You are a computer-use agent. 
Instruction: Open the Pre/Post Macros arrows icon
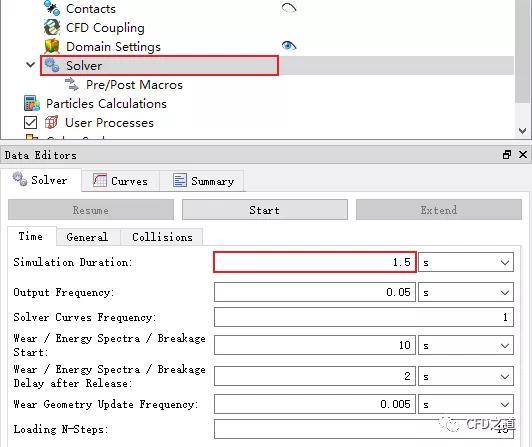pos(72,84)
